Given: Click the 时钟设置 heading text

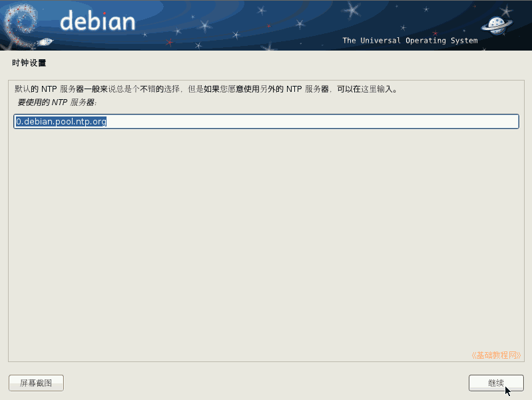Looking at the screenshot, I should [29, 63].
